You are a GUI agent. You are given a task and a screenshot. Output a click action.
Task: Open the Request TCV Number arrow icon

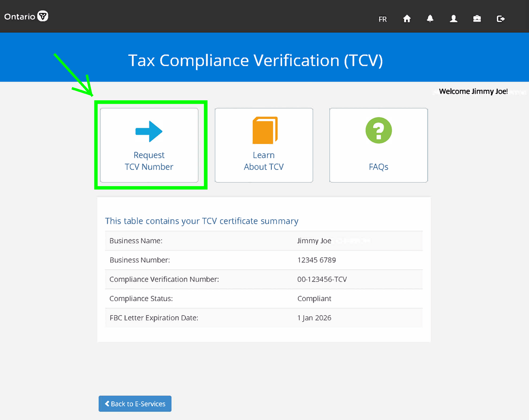tap(149, 130)
